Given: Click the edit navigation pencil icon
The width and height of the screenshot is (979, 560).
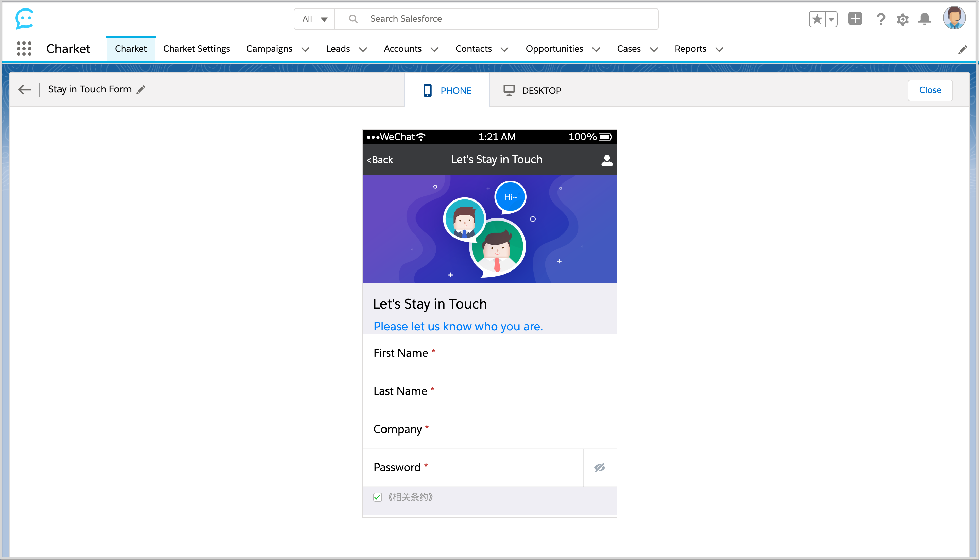Looking at the screenshot, I should click(x=962, y=49).
